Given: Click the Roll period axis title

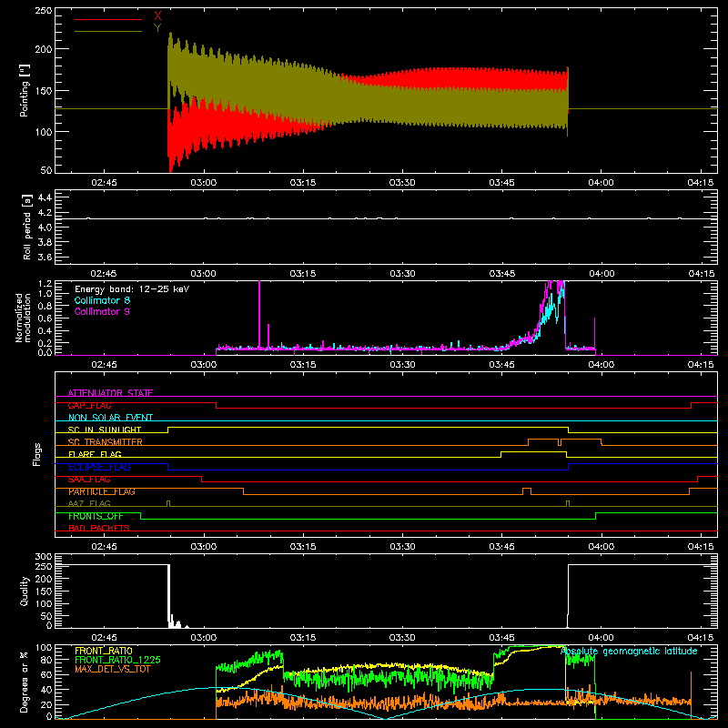Looking at the screenshot, I should 27,227.
